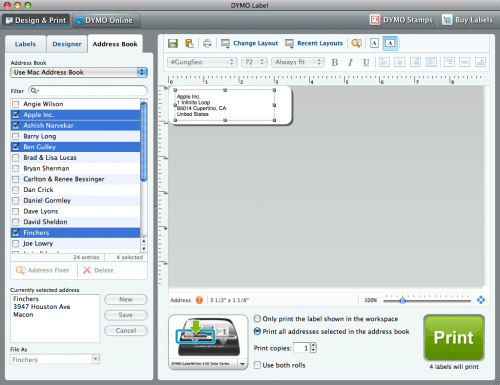This screenshot has width=500, height=385.
Task: Click the Address Fixer button below contact list
Action: pos(42,270)
